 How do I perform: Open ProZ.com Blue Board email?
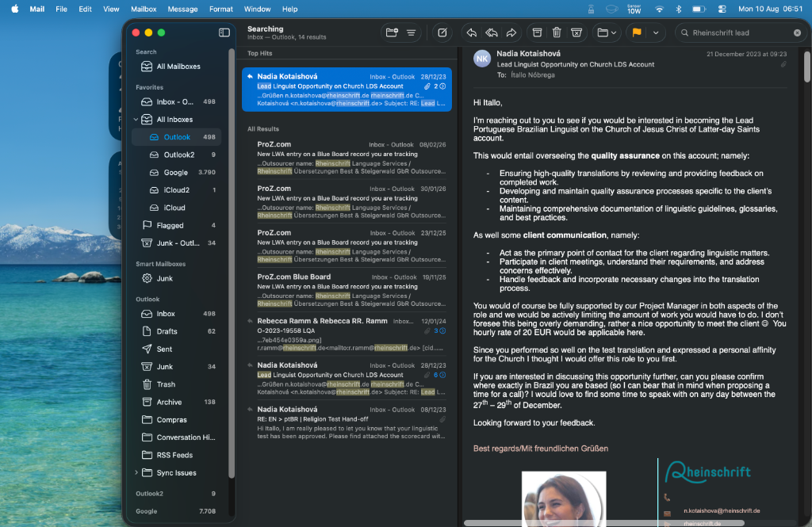point(347,290)
